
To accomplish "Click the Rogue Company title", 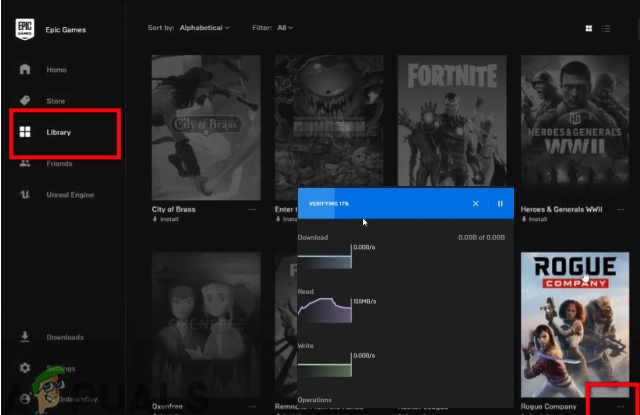I will 549,406.
